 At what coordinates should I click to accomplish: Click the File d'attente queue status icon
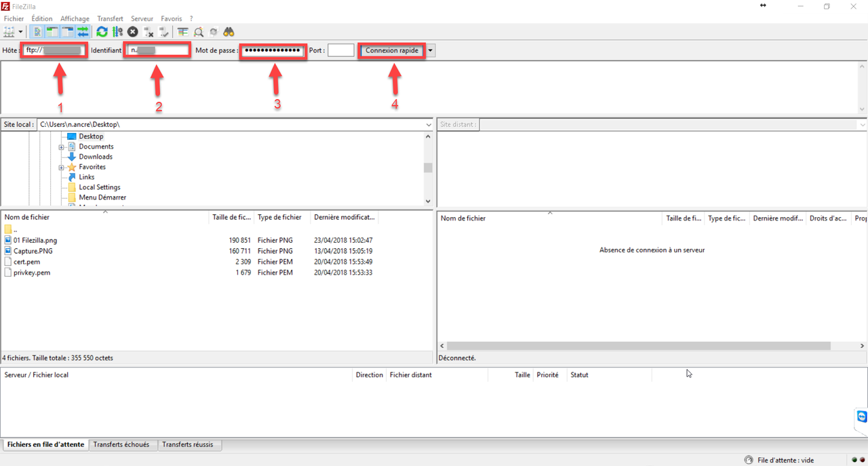point(749,460)
